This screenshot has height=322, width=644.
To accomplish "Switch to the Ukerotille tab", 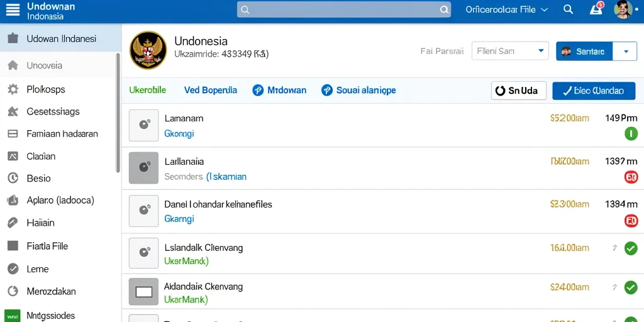I will pos(147,90).
